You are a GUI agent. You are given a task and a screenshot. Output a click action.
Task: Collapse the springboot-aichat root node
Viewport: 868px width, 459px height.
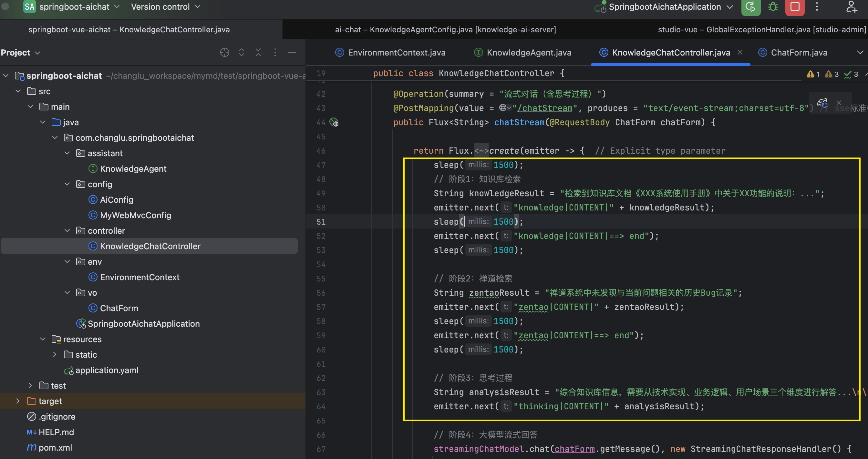tap(6, 76)
